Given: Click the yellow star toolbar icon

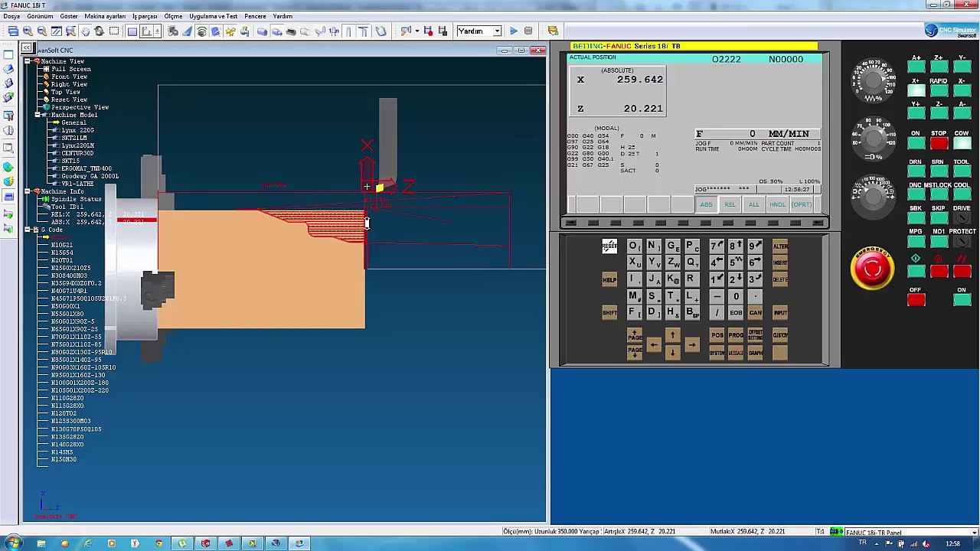Looking at the screenshot, I should [230, 31].
